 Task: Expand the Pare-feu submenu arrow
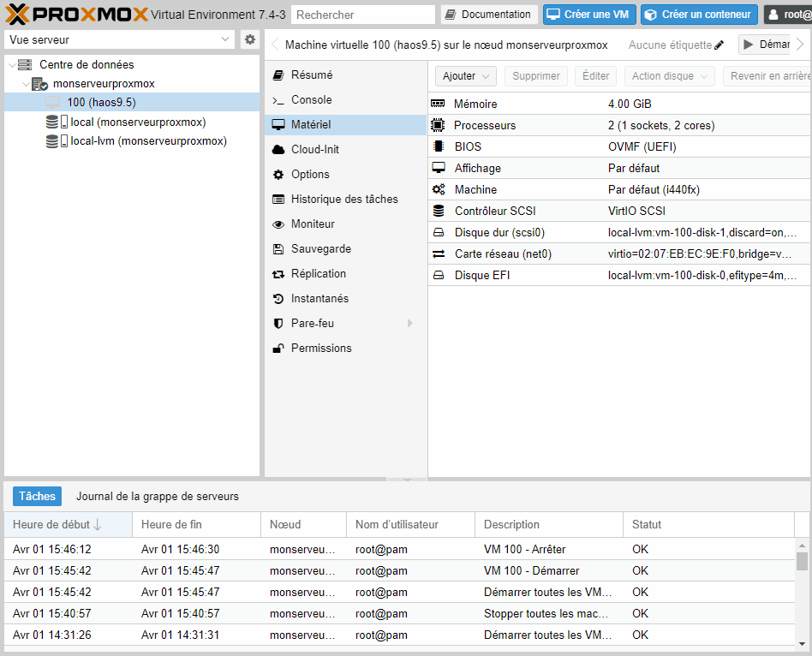click(x=410, y=324)
